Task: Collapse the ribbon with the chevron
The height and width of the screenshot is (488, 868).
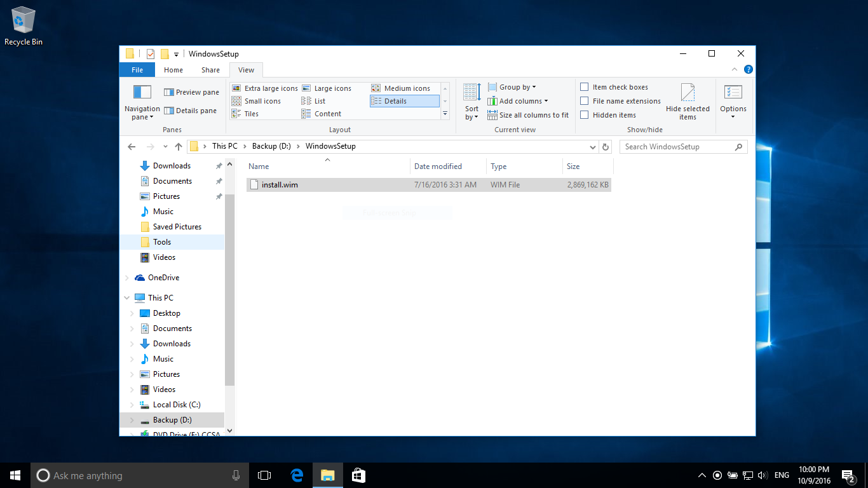Action: tap(735, 70)
